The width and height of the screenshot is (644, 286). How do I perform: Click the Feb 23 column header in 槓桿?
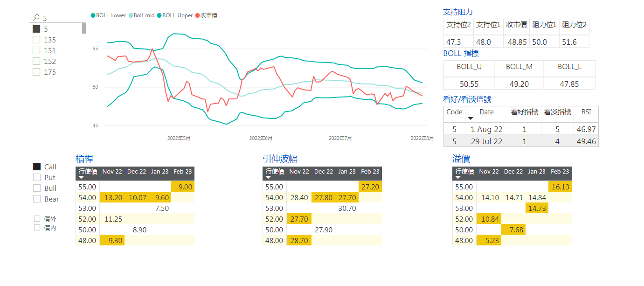coord(183,171)
